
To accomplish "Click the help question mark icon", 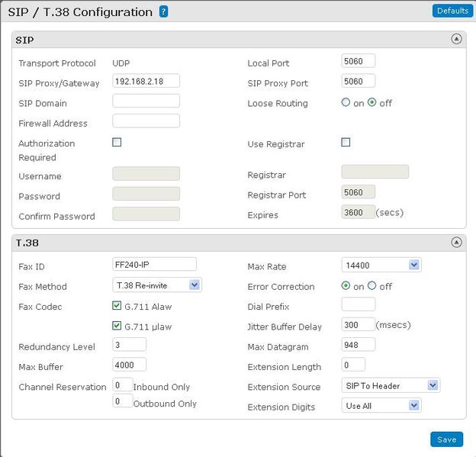I will [164, 11].
